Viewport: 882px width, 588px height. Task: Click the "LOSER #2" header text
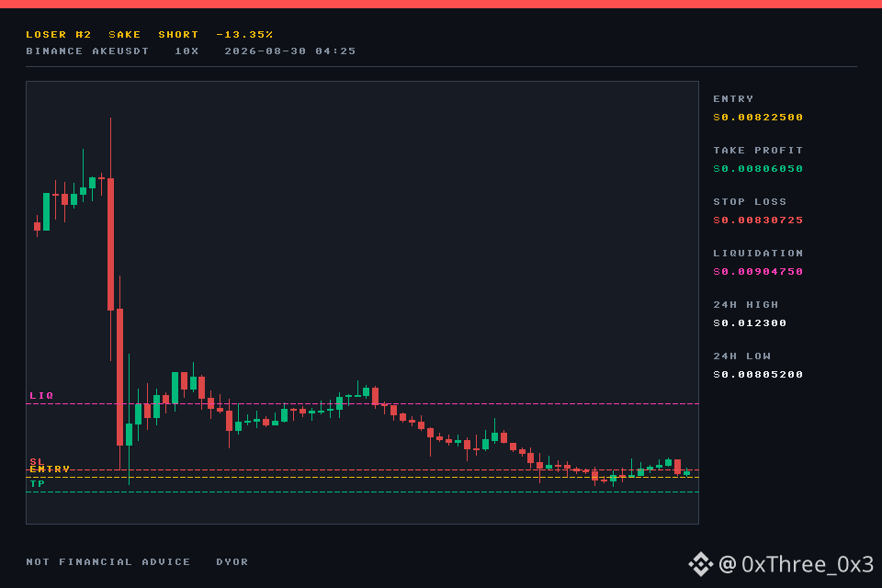59,35
